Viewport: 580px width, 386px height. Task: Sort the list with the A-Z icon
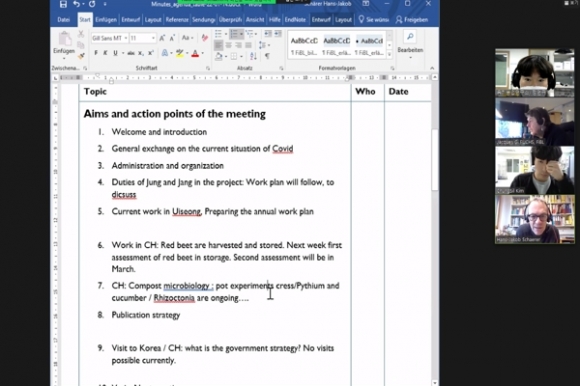tap(253, 56)
